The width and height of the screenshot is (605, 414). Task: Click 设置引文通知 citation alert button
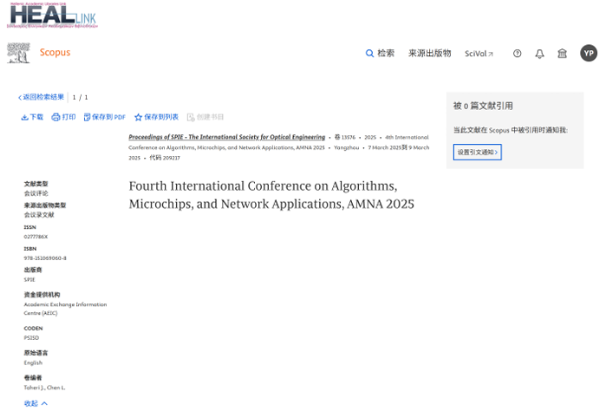pos(476,152)
